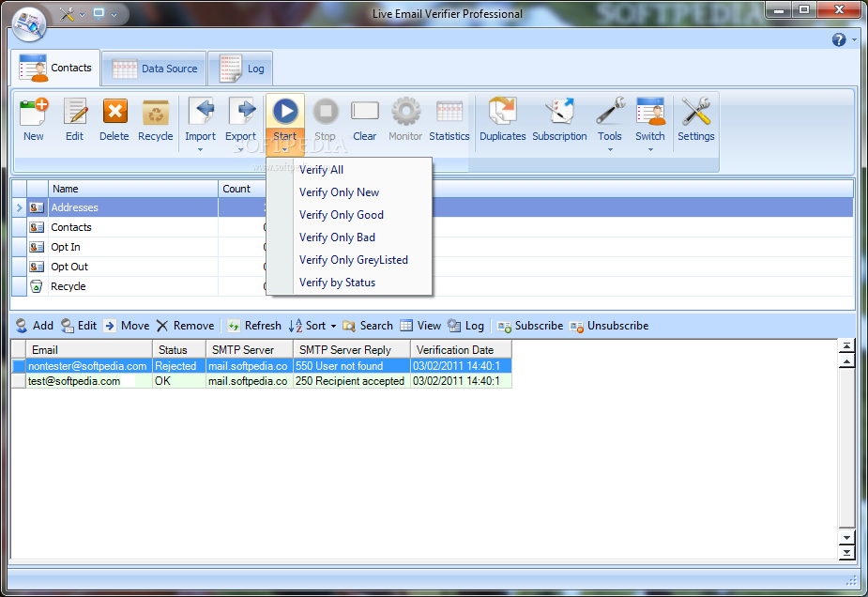Click the Clear toolbar icon

pos(365,112)
